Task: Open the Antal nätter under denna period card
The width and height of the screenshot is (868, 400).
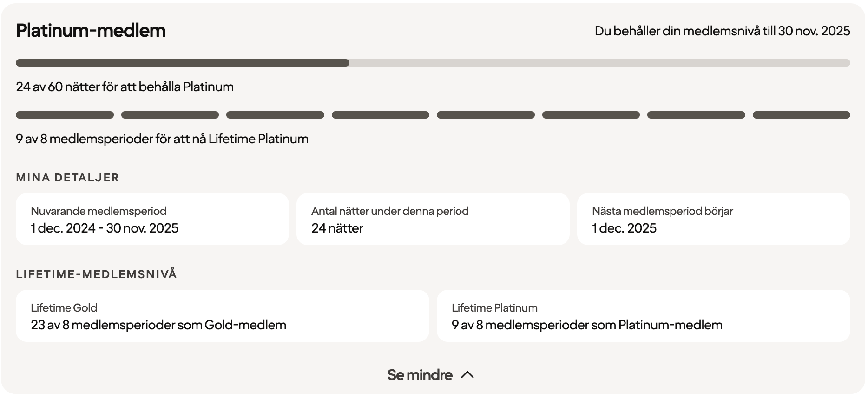Action: click(433, 219)
